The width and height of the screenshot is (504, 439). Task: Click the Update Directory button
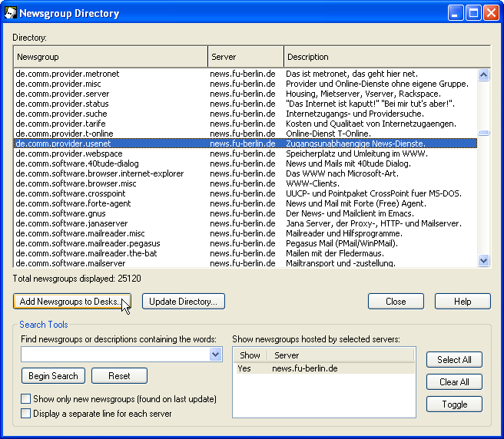pyautogui.click(x=184, y=302)
